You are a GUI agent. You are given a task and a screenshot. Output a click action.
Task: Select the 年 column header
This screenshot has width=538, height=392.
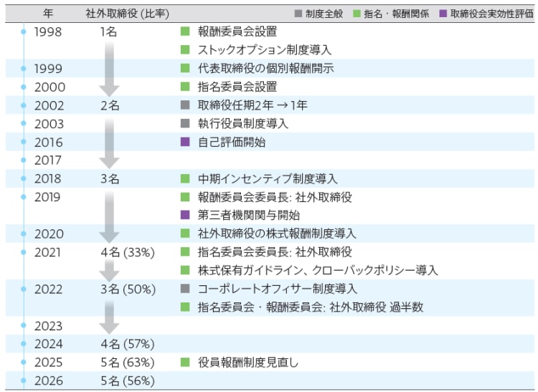[x=48, y=14]
